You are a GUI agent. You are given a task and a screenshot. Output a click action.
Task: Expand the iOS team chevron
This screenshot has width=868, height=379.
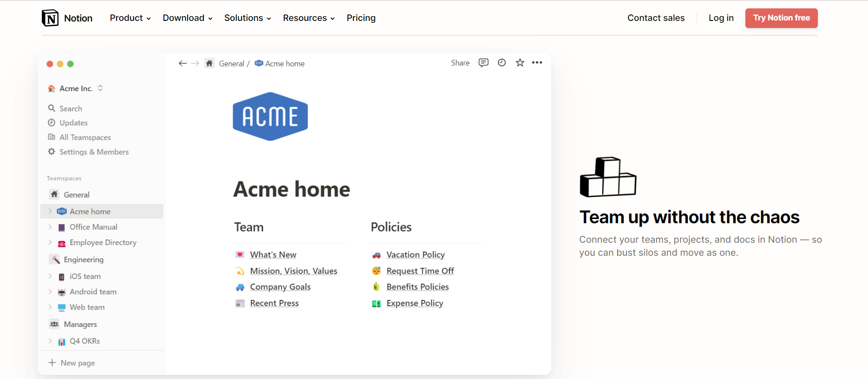tap(50, 276)
